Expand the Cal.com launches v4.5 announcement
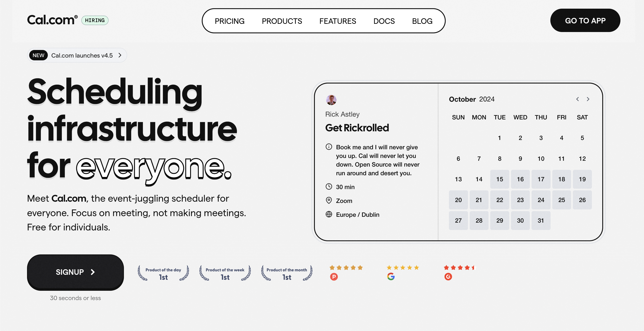644x331 pixels. point(77,55)
